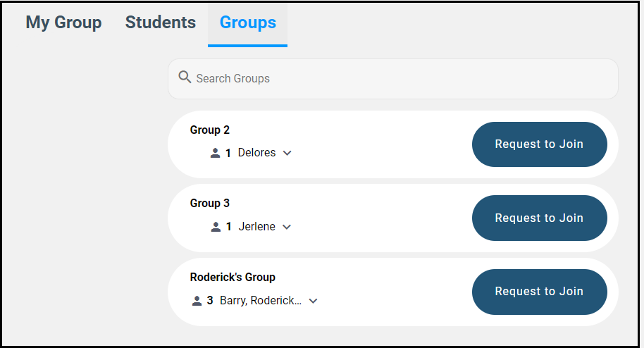This screenshot has height=348, width=644.
Task: Click the Barry, Roderick… member names
Action: tap(261, 301)
